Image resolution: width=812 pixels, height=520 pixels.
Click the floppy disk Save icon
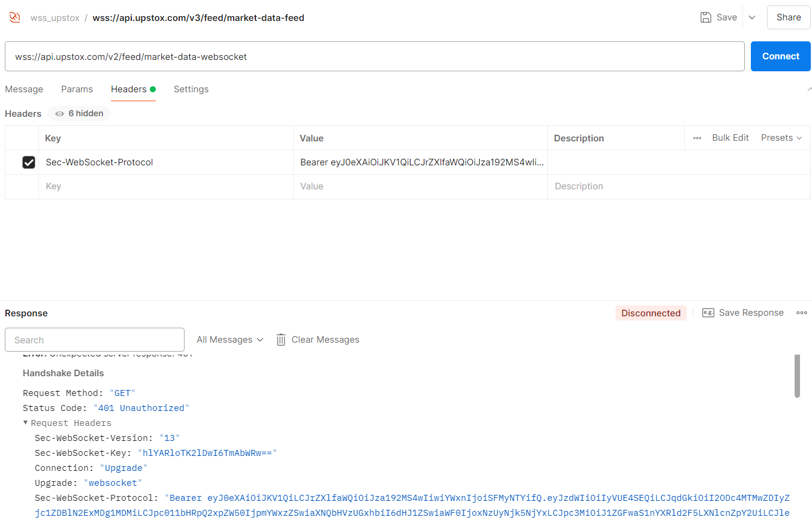(706, 17)
